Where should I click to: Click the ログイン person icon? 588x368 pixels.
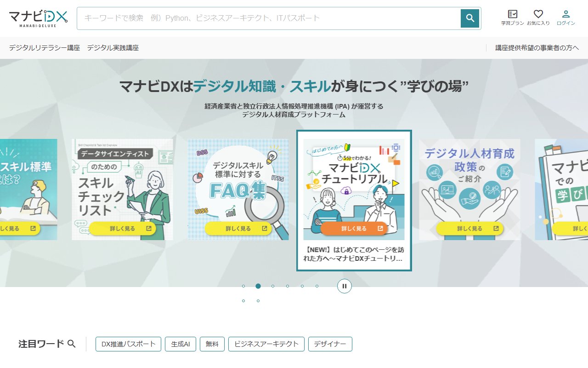coord(566,17)
